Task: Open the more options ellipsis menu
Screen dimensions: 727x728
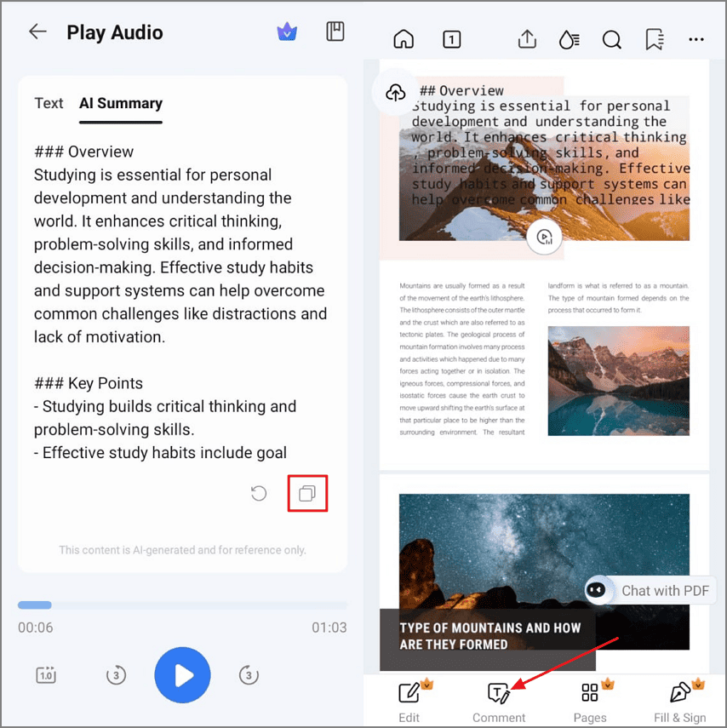Action: tap(696, 39)
